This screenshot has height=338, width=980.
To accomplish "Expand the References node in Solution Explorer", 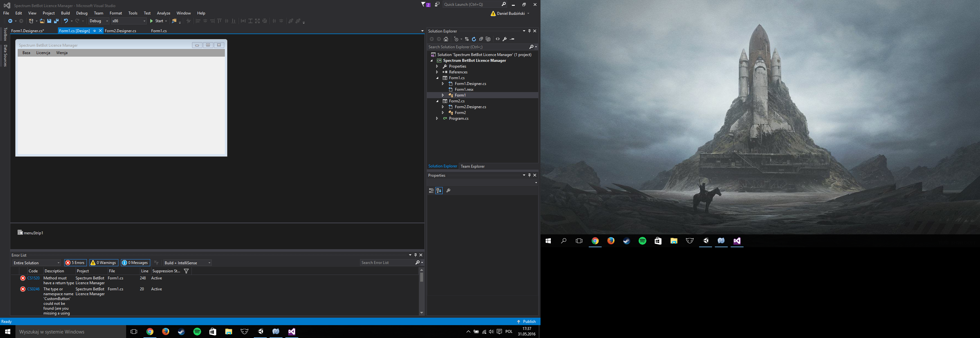I will coord(437,72).
